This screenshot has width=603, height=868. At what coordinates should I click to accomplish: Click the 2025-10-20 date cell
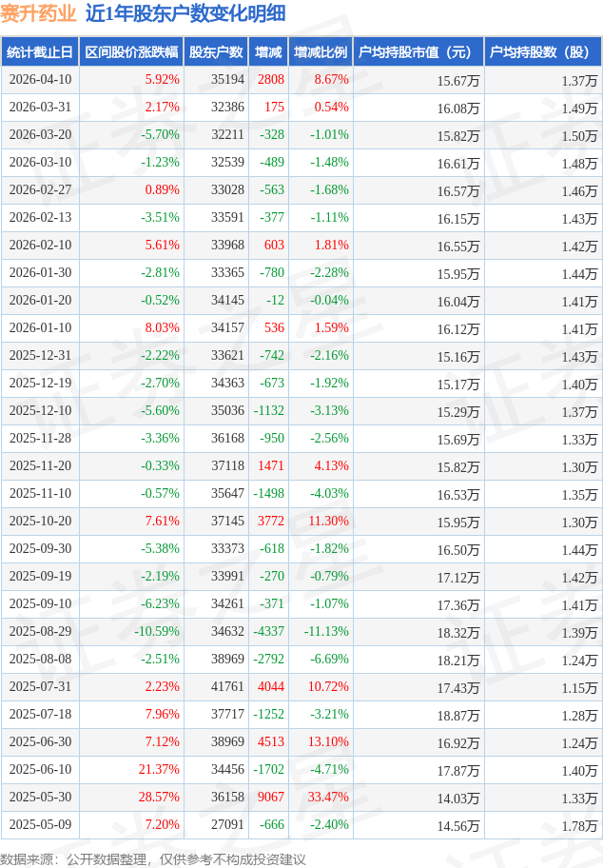[x=40, y=521]
